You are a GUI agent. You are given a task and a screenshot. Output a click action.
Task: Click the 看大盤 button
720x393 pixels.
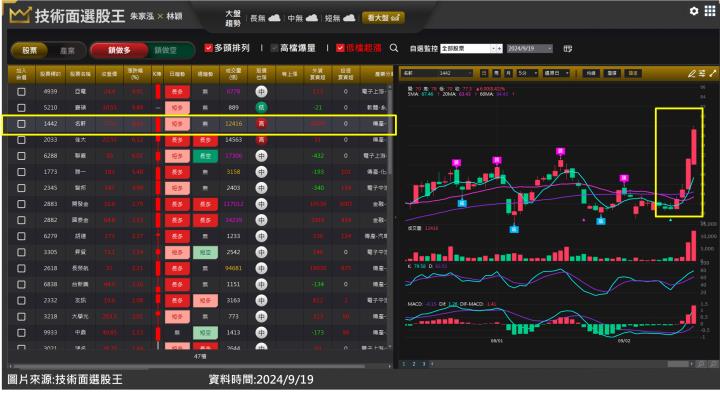tap(383, 18)
